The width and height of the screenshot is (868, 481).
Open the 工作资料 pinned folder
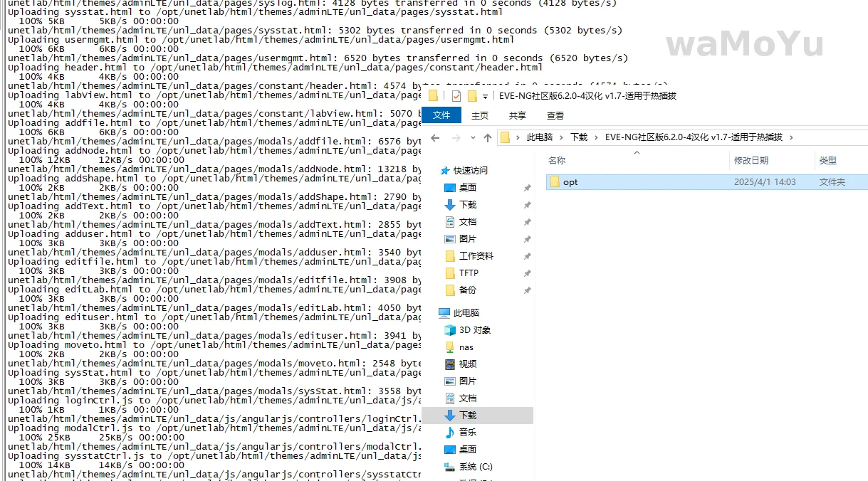click(x=476, y=256)
